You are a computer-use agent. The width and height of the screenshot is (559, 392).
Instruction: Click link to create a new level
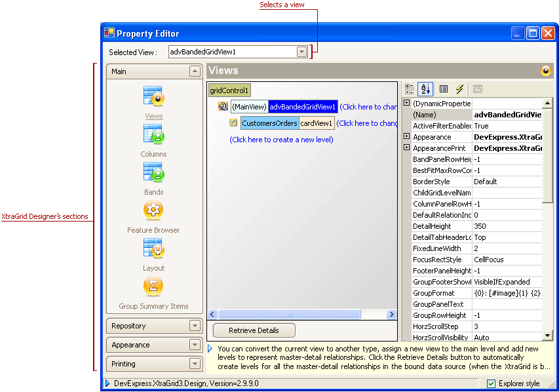[x=281, y=140]
